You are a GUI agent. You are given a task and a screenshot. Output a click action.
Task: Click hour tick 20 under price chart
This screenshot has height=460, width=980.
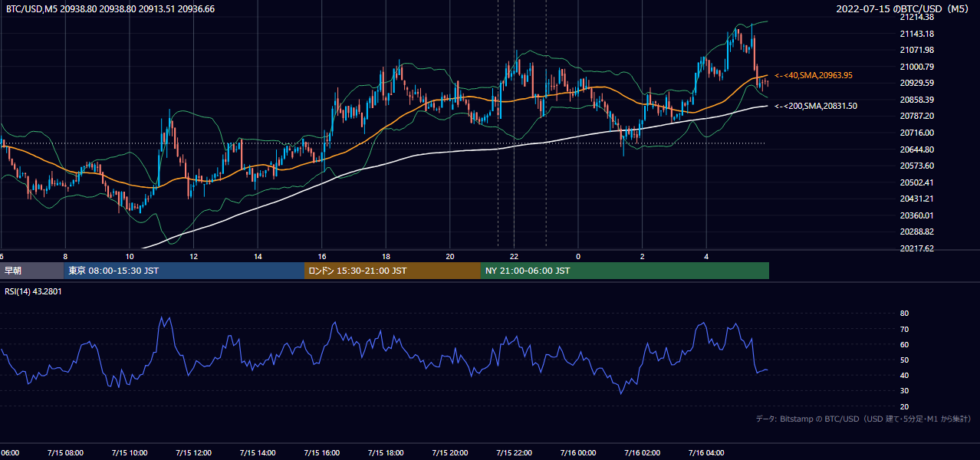pos(450,256)
